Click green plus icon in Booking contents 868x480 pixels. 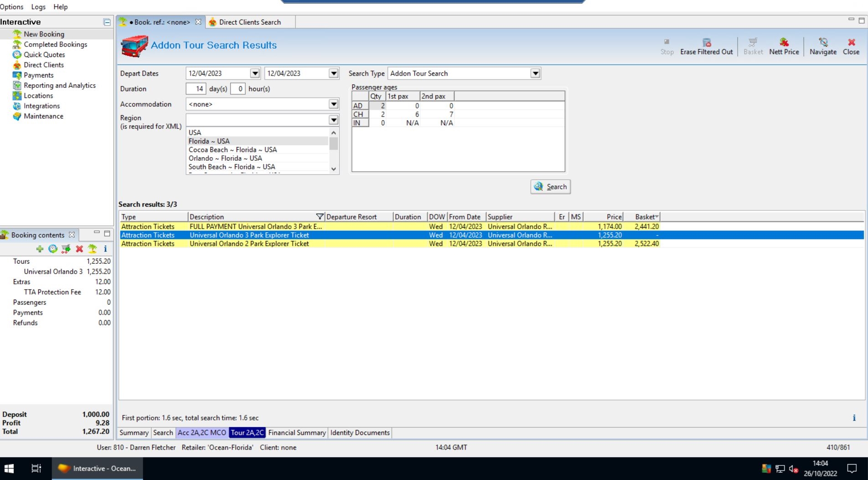pos(40,249)
